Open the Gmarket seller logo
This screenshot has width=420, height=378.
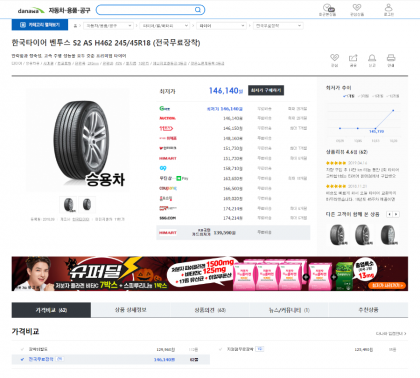click(x=165, y=108)
